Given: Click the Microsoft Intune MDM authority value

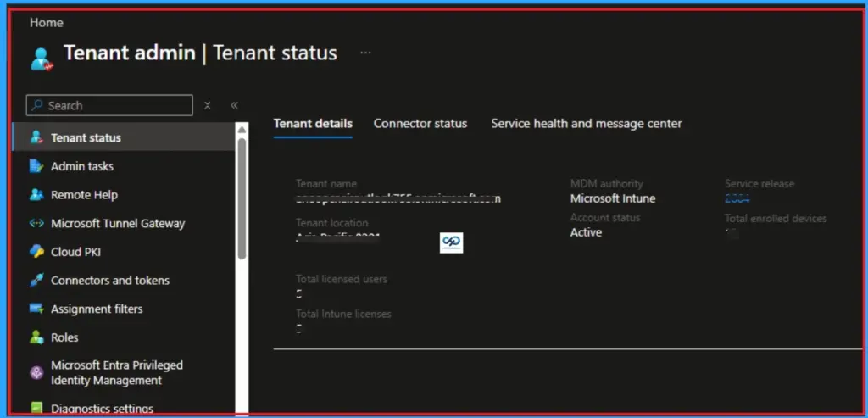Looking at the screenshot, I should pyautogui.click(x=613, y=198).
